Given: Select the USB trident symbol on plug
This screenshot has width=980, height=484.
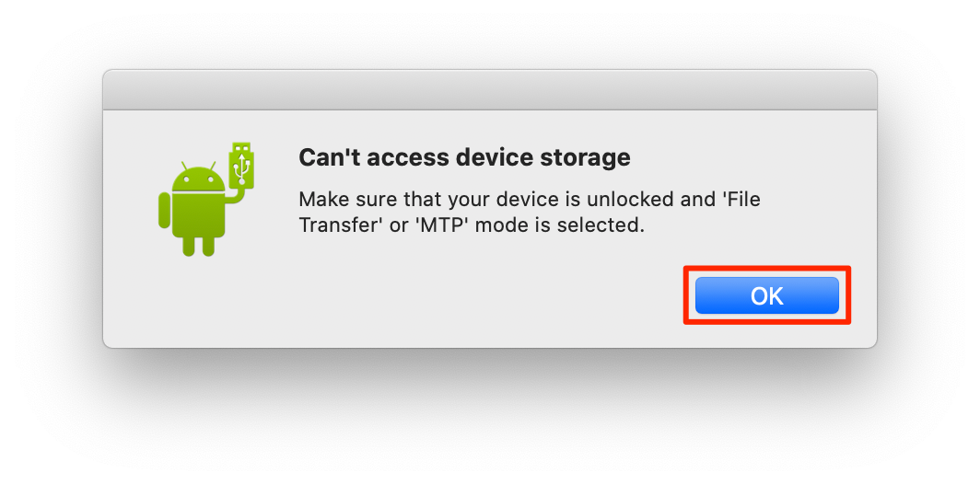Looking at the screenshot, I should coord(243,168).
